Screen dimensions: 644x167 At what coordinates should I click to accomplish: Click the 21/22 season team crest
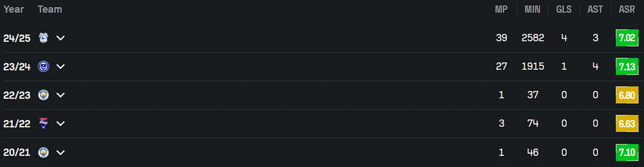(43, 124)
